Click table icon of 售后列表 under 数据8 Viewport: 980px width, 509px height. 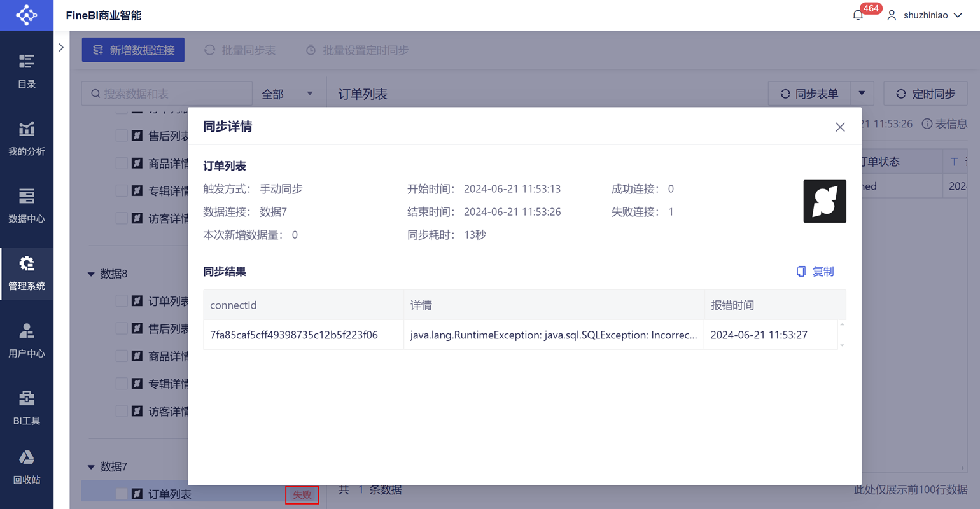137,328
